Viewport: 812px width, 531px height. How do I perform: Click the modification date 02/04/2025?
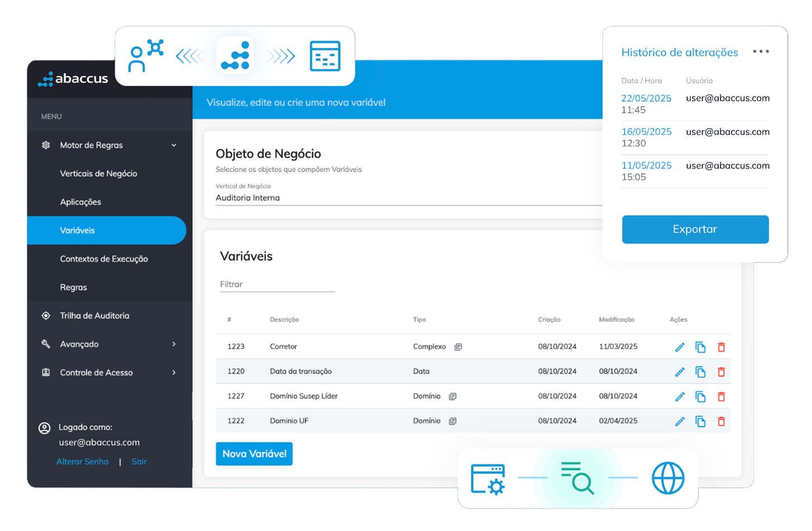[618, 421]
